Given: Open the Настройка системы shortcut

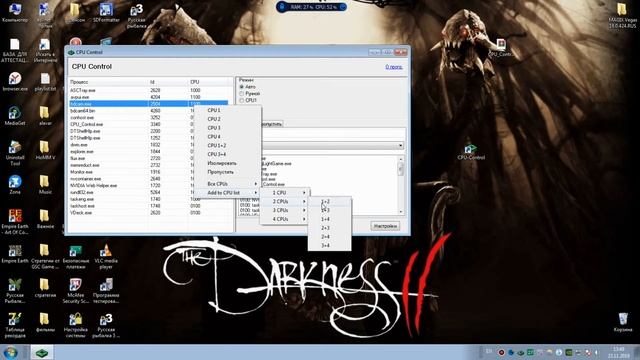Looking at the screenshot, I should (x=76, y=325).
